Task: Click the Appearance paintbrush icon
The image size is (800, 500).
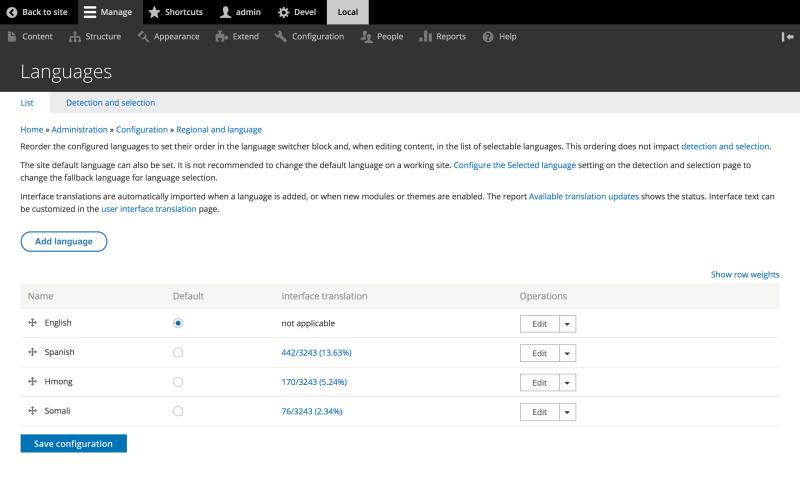Action: pos(143,37)
